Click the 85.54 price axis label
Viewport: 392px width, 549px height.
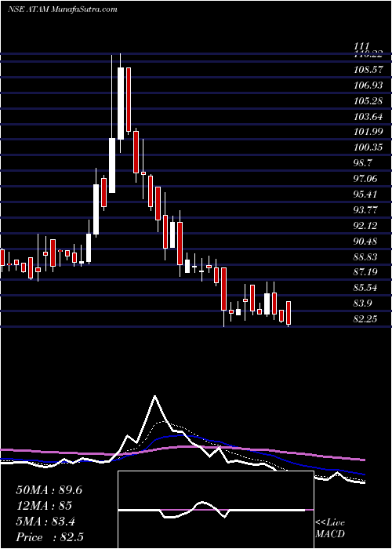click(x=366, y=288)
